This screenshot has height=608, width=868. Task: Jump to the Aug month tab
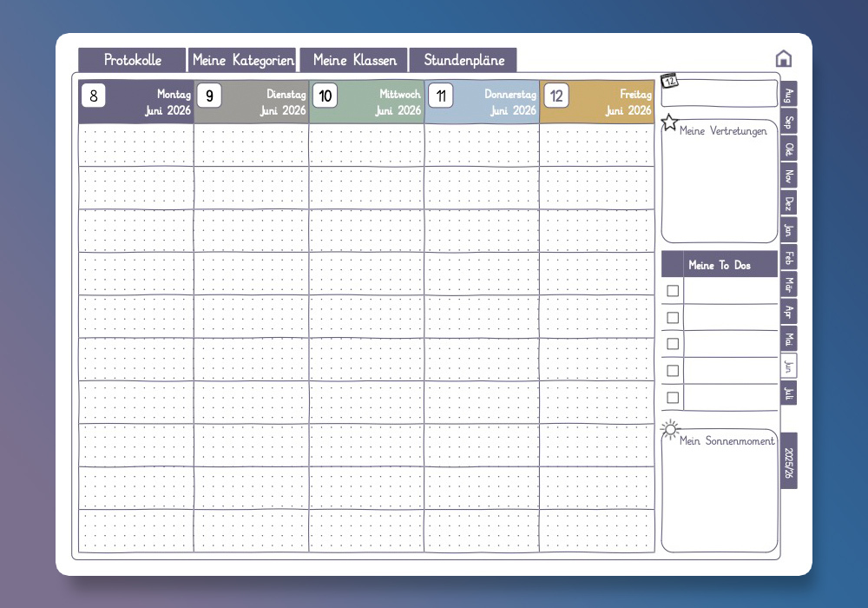pyautogui.click(x=788, y=95)
